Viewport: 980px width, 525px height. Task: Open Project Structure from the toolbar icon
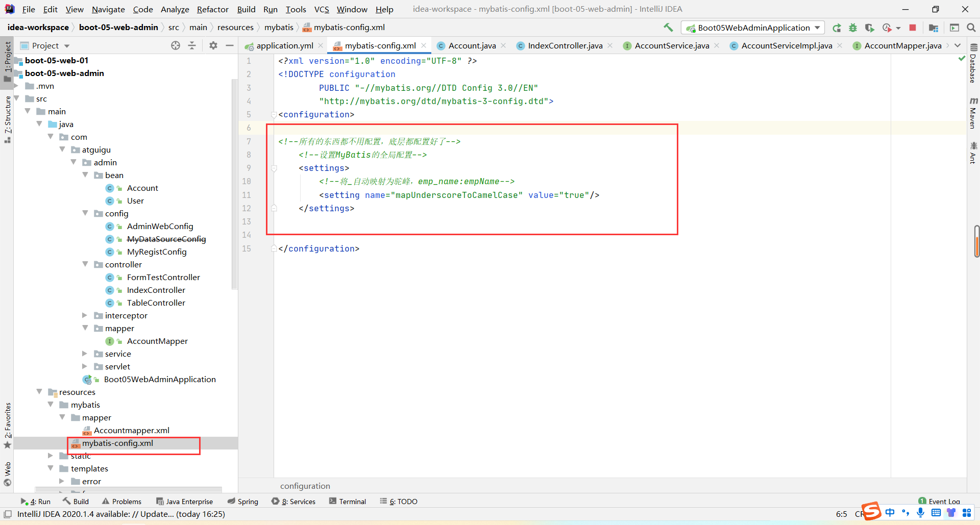point(934,28)
